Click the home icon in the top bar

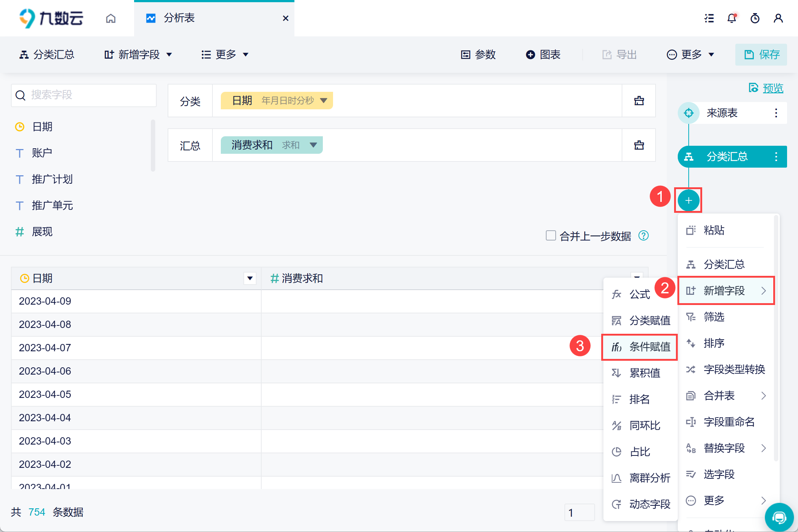111,18
